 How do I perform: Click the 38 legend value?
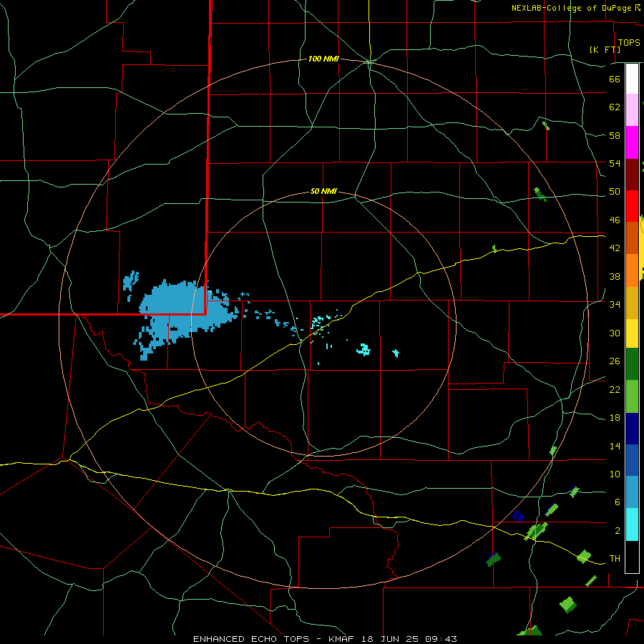[615, 276]
